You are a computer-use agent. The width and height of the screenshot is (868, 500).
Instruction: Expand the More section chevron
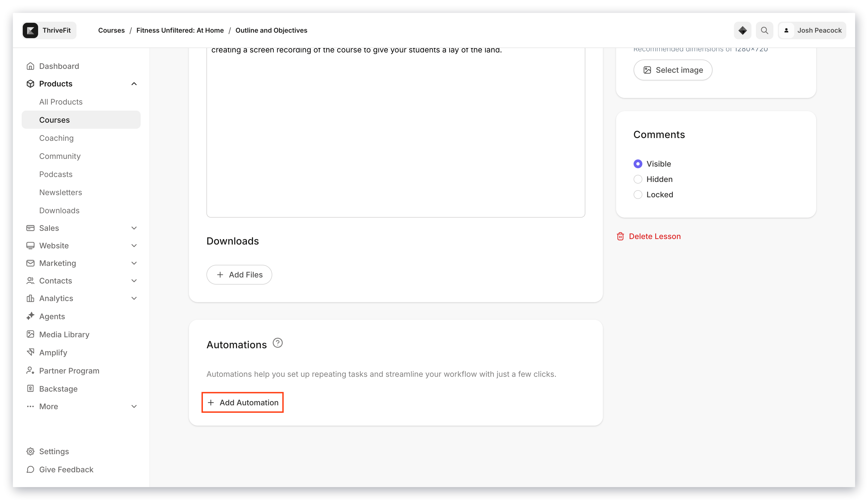[134, 406]
